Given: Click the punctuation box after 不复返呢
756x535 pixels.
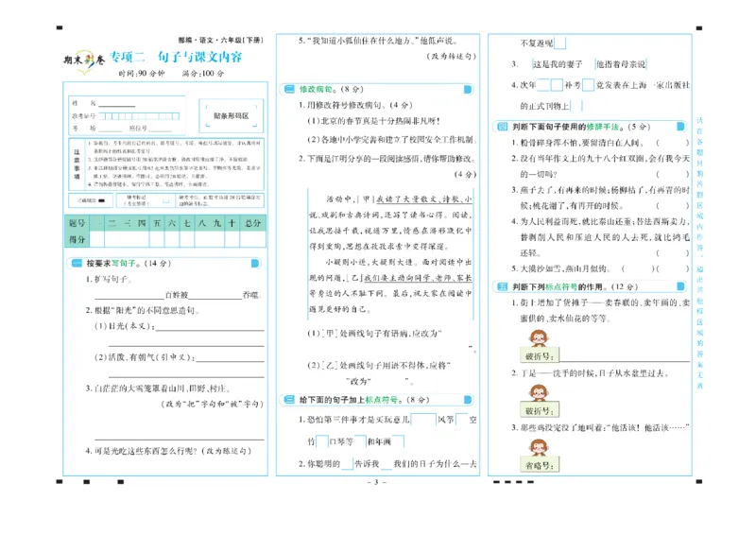Looking at the screenshot, I should [x=559, y=43].
